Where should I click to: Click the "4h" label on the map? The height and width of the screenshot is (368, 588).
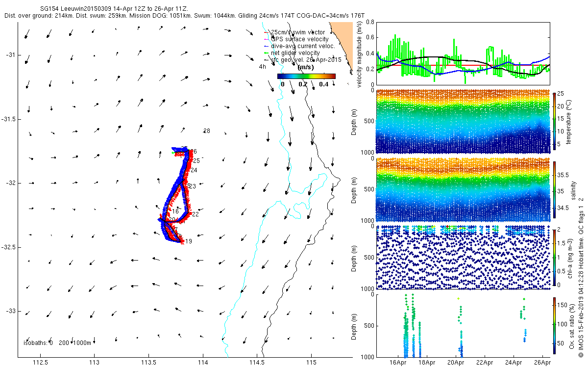tap(263, 66)
